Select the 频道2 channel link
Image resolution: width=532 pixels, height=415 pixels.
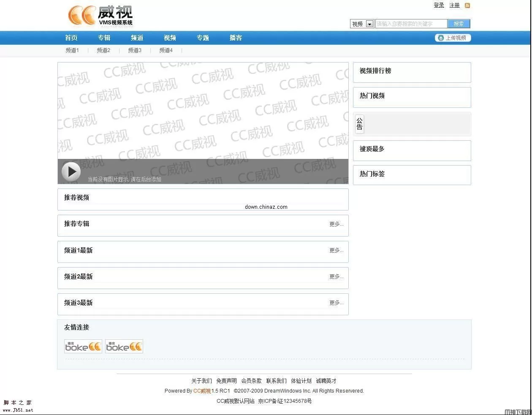point(103,50)
